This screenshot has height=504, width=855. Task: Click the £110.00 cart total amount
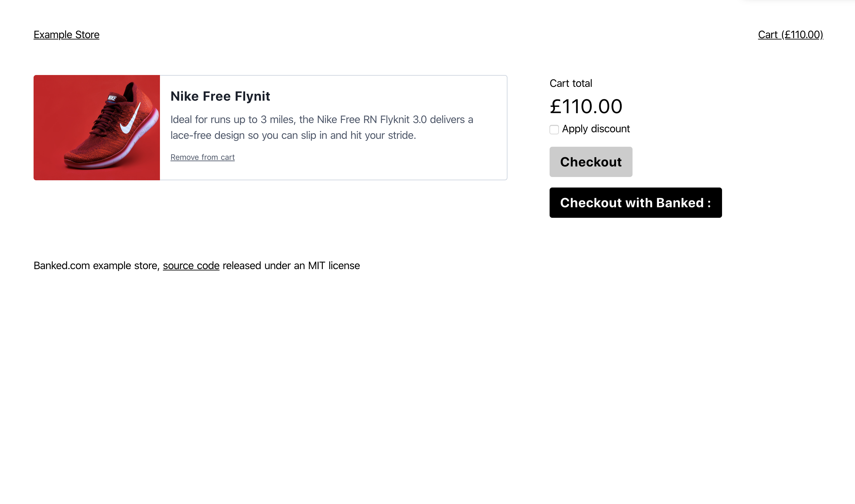click(586, 107)
